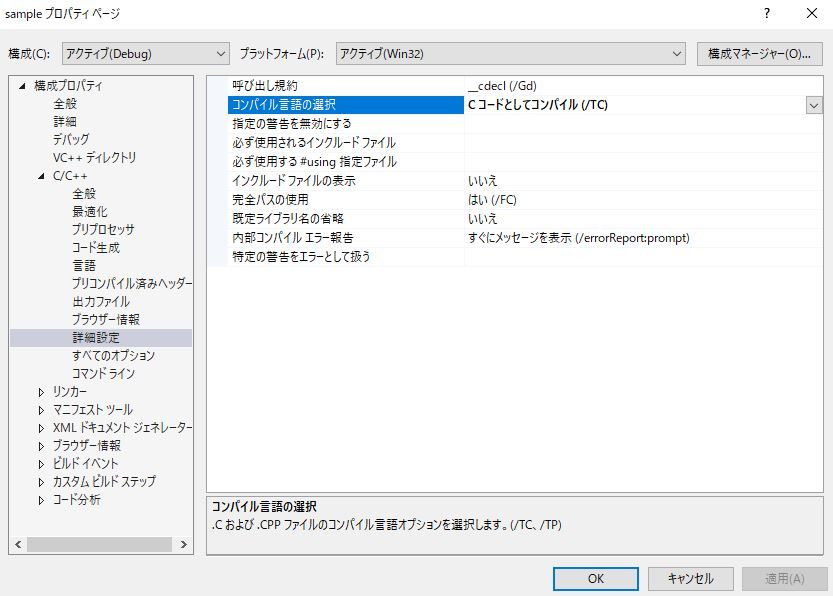
Task: Click the horizontal scrollbar below the tree
Action: click(100, 545)
